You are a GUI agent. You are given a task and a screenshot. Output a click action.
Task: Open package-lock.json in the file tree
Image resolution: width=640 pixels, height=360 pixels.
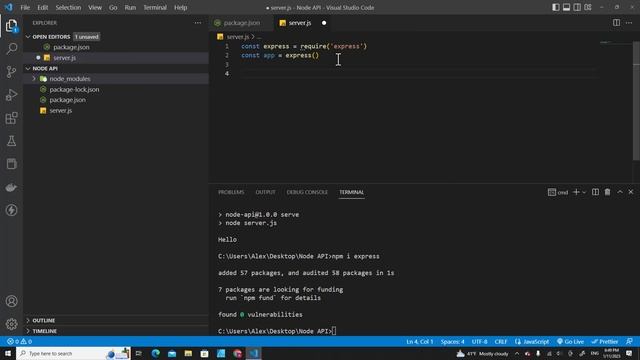74,89
